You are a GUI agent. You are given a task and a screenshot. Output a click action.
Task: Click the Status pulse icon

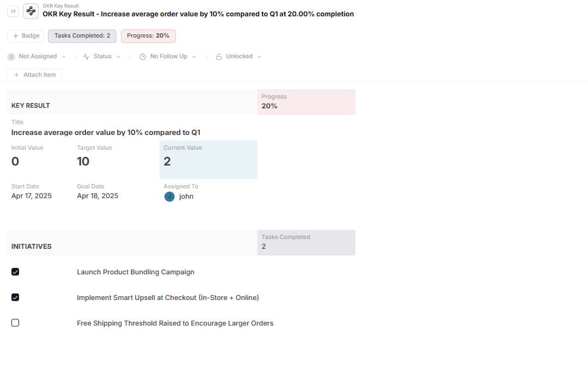point(86,57)
